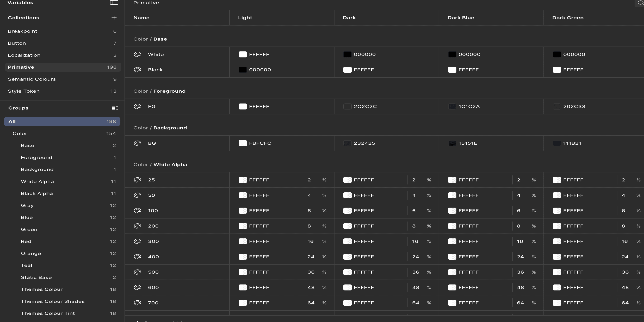Click the Dark swatch for Black variable

click(347, 70)
